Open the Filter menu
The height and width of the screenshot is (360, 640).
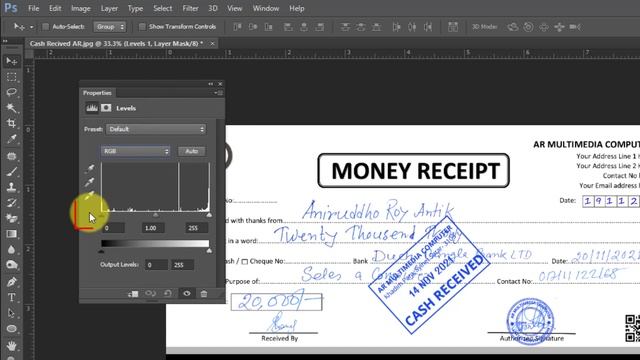pos(190,8)
